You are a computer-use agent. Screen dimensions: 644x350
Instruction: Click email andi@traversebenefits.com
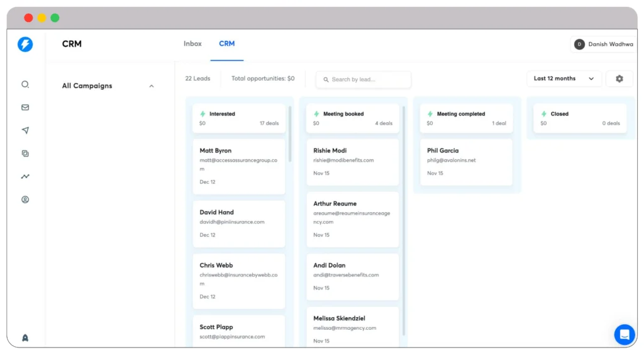(346, 274)
